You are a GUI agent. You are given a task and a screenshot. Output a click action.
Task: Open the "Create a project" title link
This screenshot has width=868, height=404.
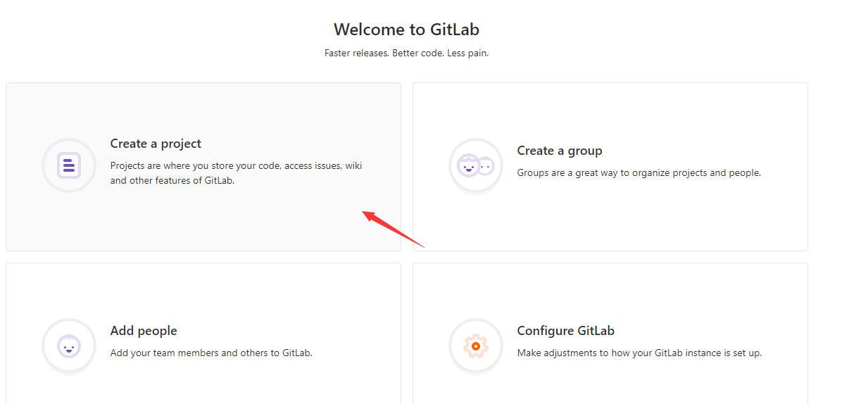[156, 144]
